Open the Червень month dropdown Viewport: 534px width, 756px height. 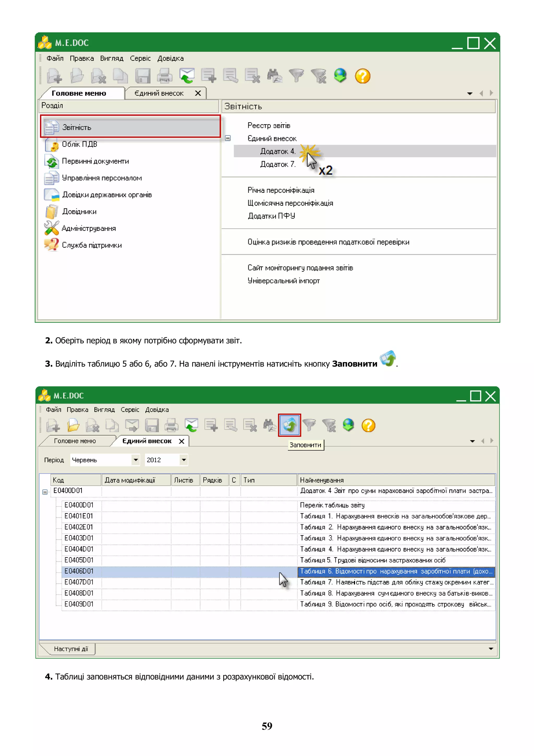click(135, 460)
